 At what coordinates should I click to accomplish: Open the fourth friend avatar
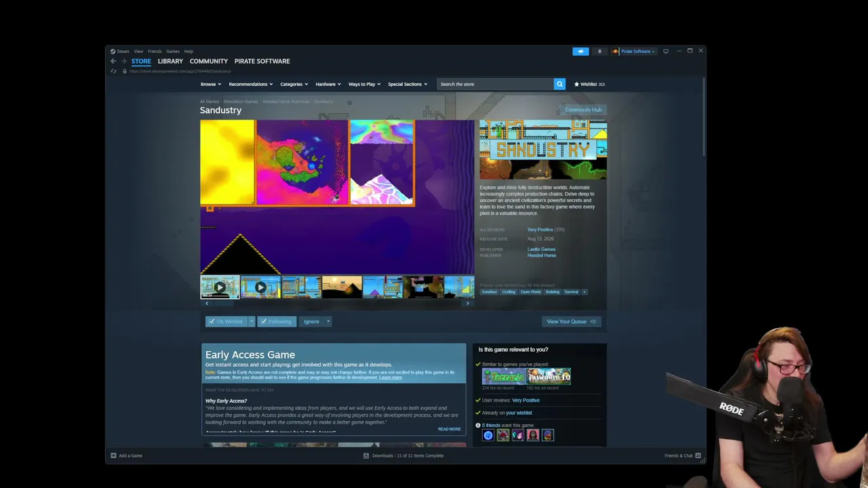(533, 435)
